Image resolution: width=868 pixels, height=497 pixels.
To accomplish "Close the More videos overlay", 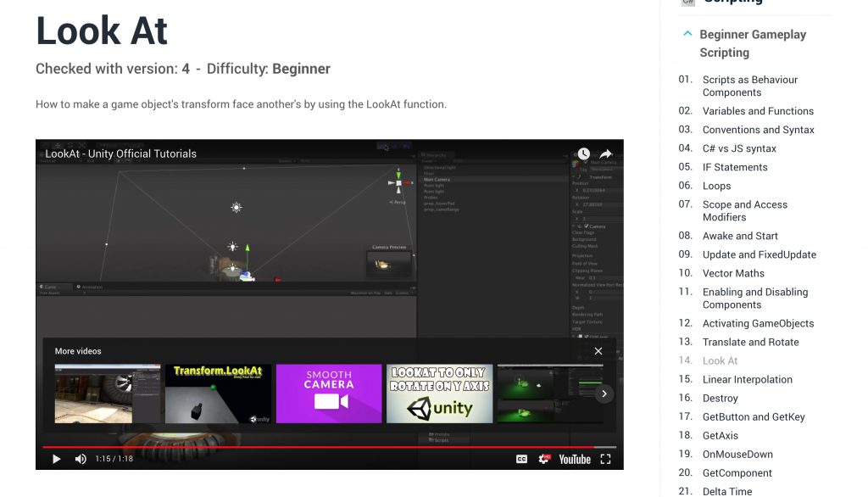I will pyautogui.click(x=598, y=351).
